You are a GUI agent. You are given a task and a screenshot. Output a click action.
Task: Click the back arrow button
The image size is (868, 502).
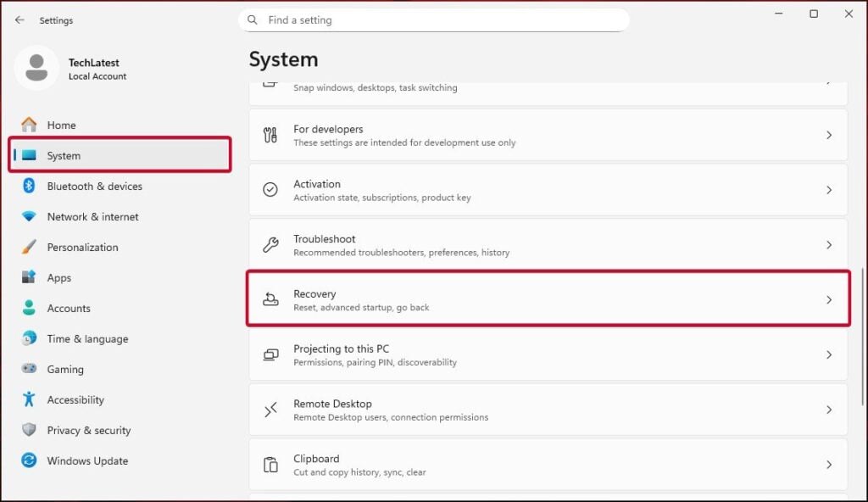coord(19,20)
